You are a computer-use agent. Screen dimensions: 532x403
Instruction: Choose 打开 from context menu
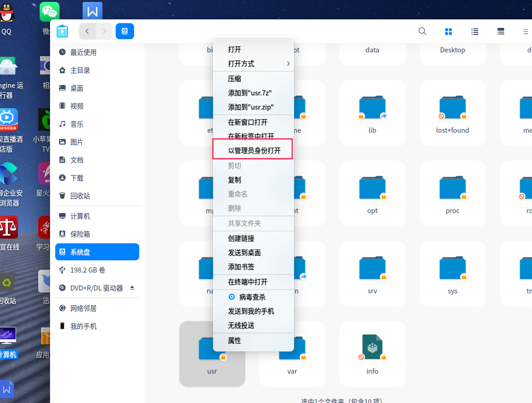[253, 50]
